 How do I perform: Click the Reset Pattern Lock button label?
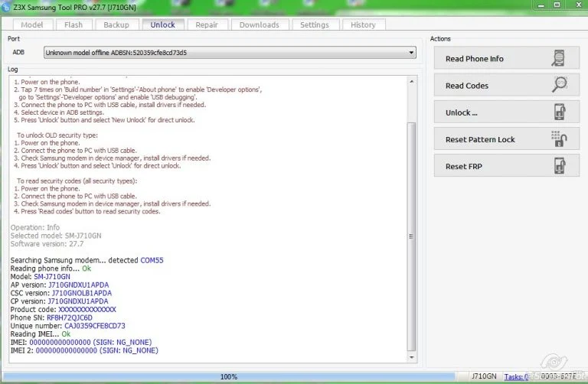(480, 140)
